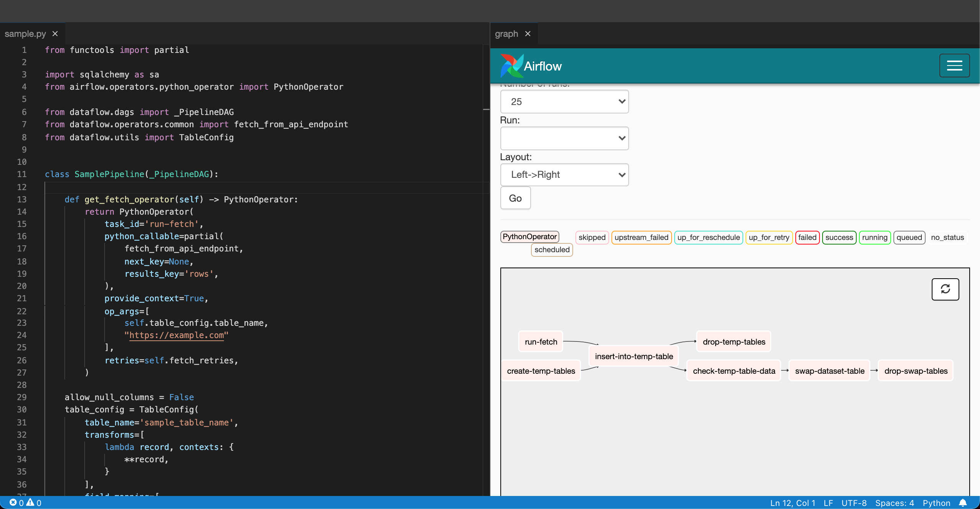Toggle the failed status filter
This screenshot has width=980, height=509.
(807, 237)
